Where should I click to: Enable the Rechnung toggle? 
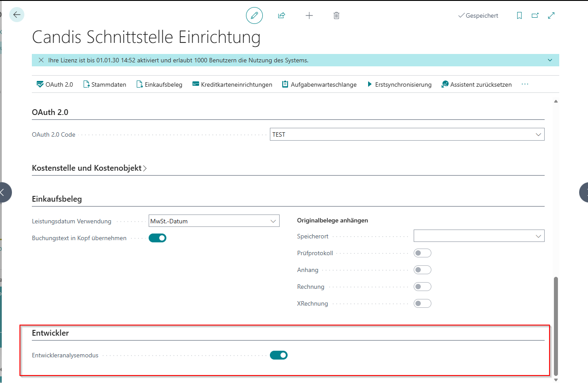[x=422, y=287]
